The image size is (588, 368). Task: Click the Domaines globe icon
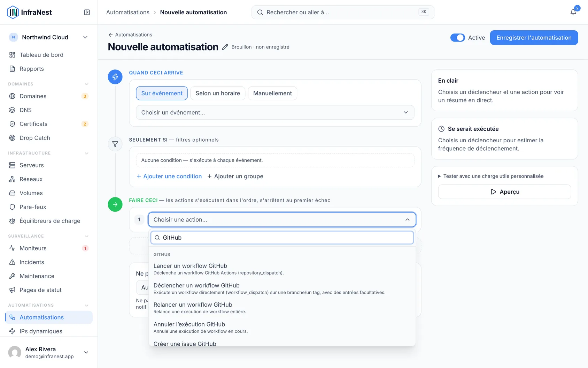pyautogui.click(x=12, y=96)
